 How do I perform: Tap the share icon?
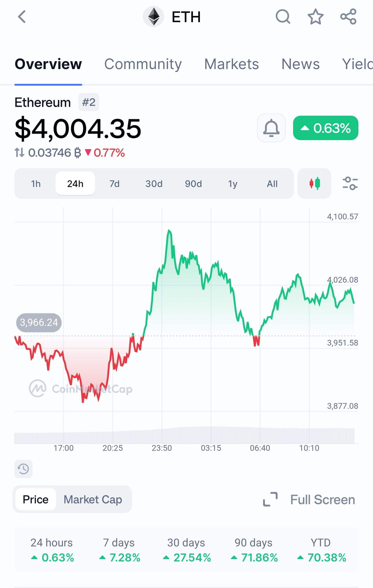[349, 17]
